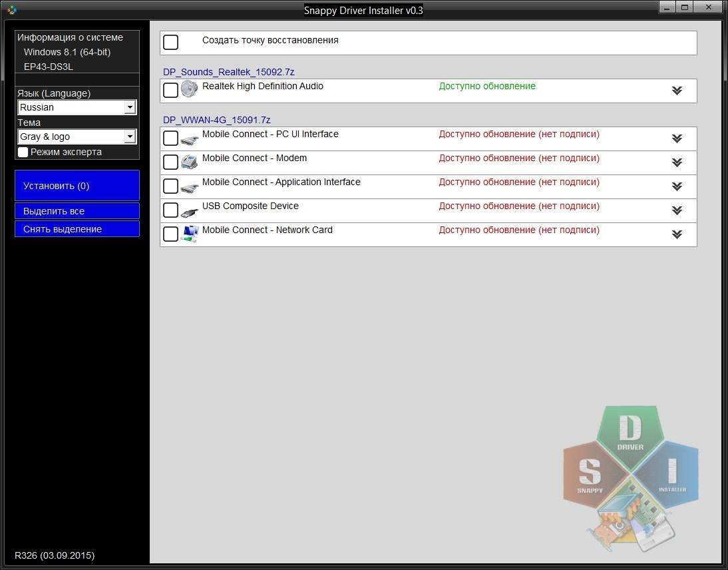Click the R326 (03.09.2015) version text

pos(55,555)
